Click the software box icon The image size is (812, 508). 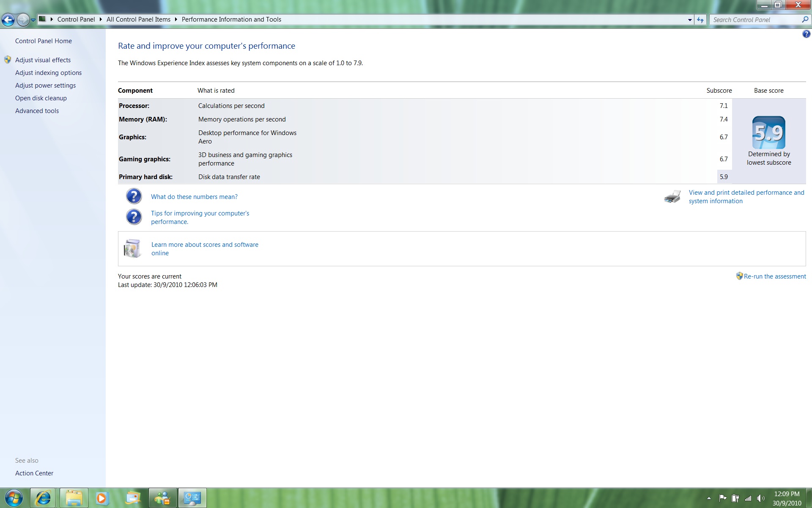132,248
